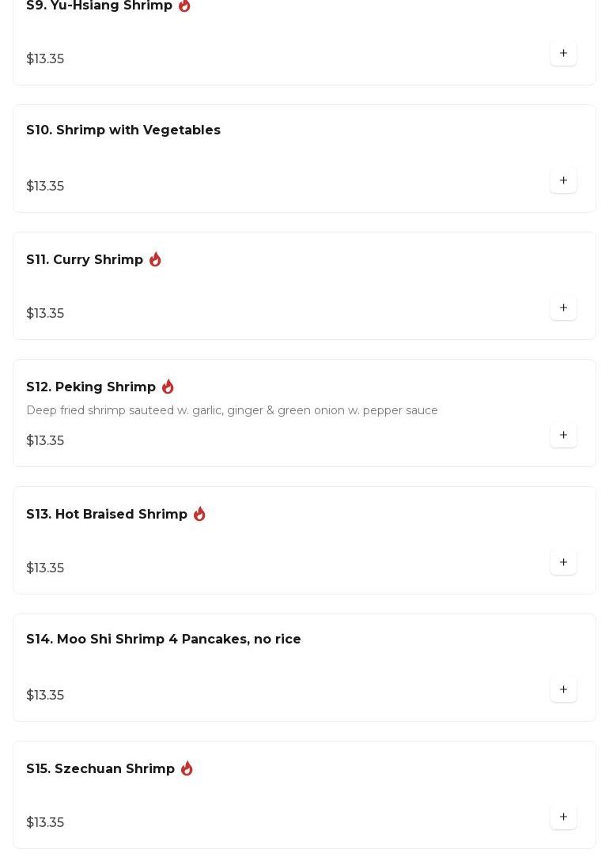Tap plus icon for Szechuan Shrimp

coord(563,817)
